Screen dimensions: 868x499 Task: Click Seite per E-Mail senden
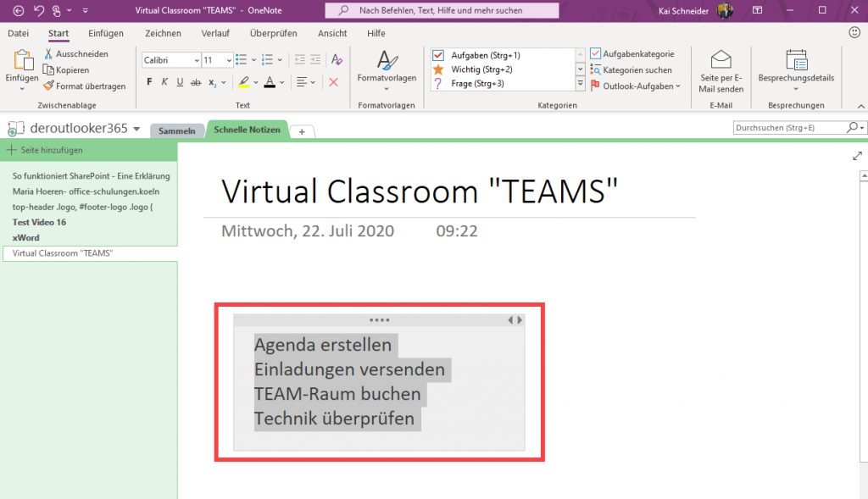click(721, 71)
